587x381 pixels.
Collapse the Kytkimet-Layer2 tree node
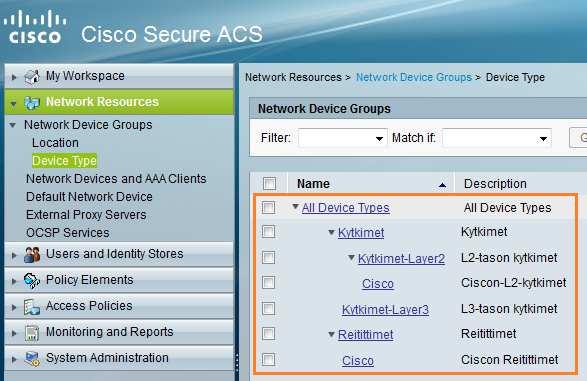[x=351, y=257]
